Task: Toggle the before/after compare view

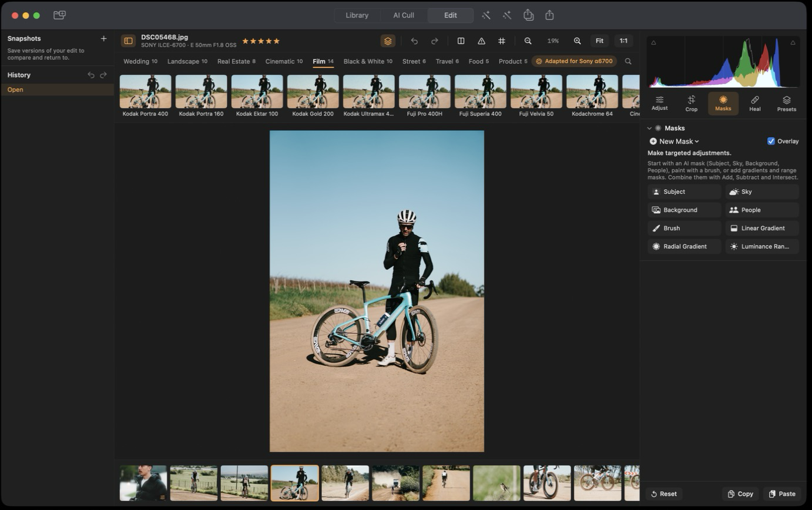Action: tap(461, 41)
